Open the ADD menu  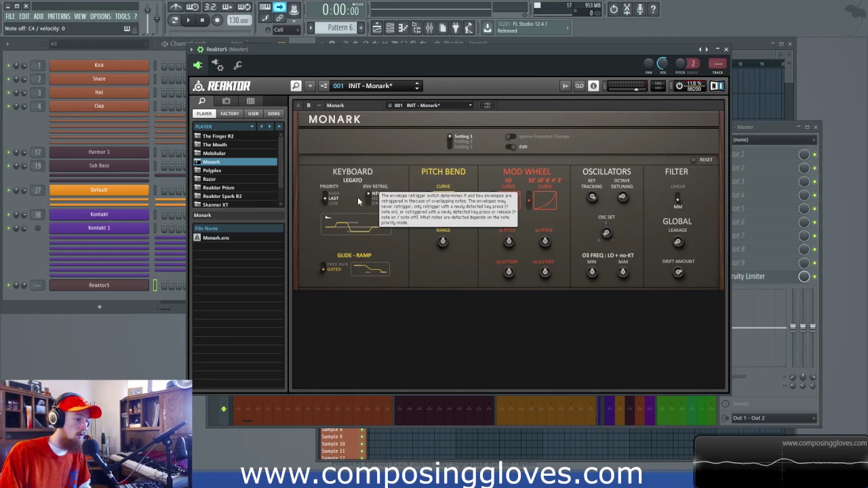[x=38, y=16]
